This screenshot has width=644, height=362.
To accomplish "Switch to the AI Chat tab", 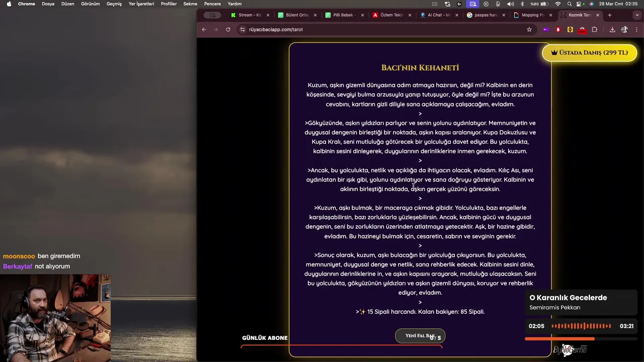I will pyautogui.click(x=438, y=15).
